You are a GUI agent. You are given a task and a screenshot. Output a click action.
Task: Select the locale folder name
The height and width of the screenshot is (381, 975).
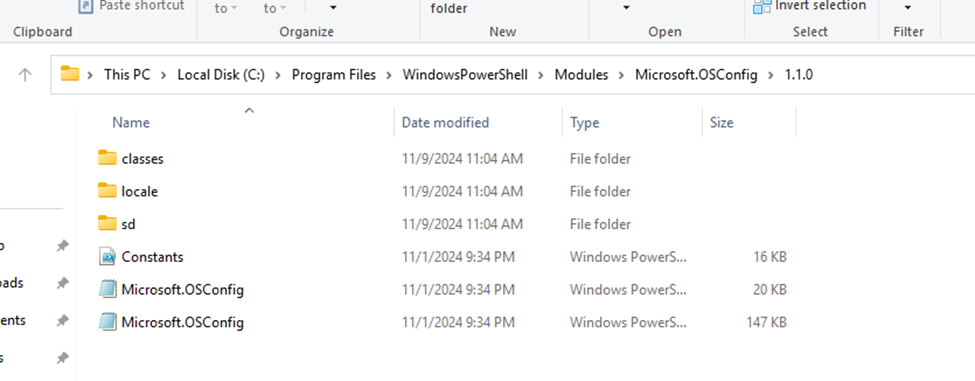(x=140, y=191)
